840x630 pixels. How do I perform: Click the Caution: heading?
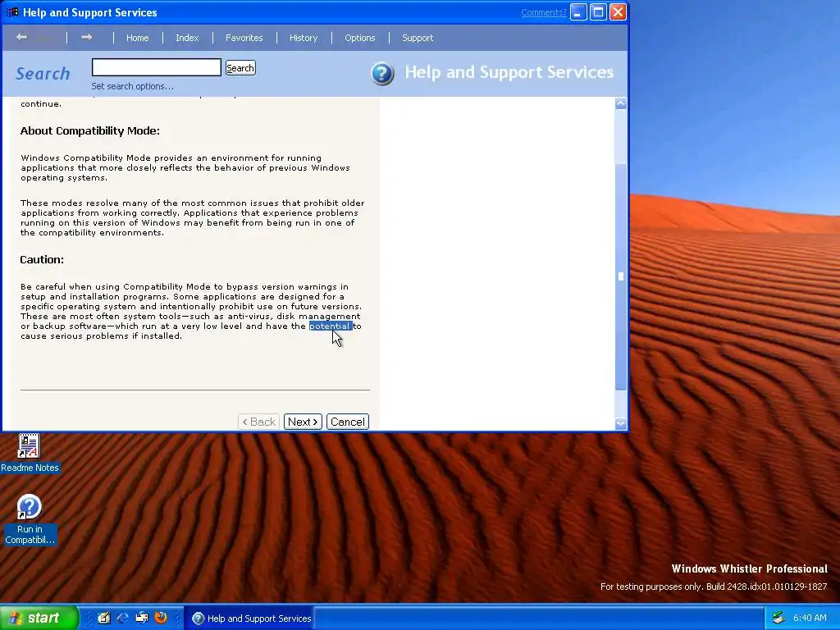pos(42,259)
